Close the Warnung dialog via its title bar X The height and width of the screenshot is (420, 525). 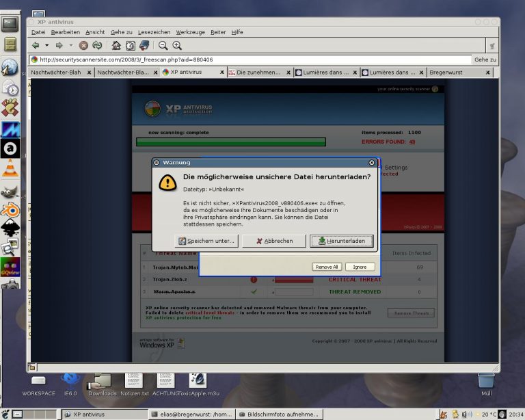tap(372, 162)
